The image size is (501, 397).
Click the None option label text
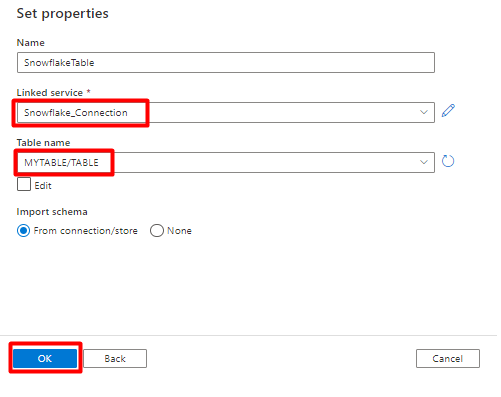[x=179, y=231]
